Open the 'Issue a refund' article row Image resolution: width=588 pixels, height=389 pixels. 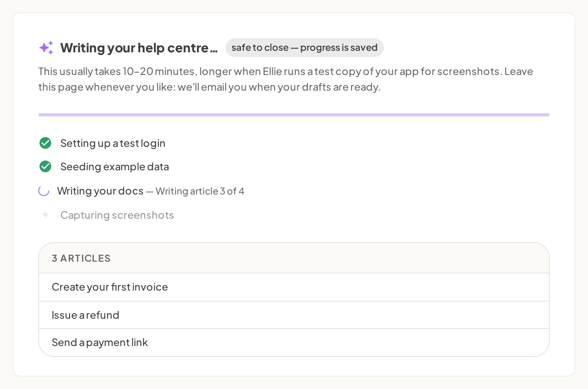(x=294, y=315)
